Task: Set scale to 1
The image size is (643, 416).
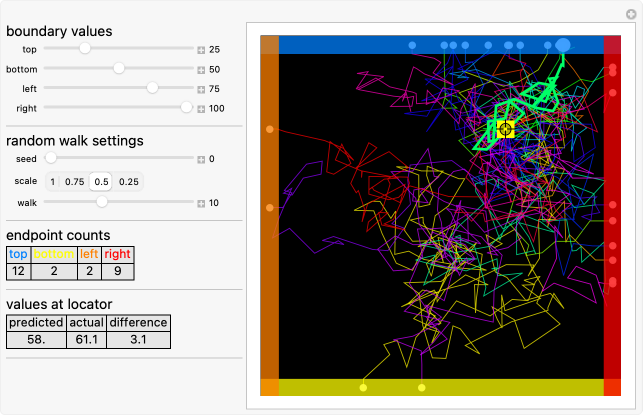Action: pyautogui.click(x=52, y=182)
